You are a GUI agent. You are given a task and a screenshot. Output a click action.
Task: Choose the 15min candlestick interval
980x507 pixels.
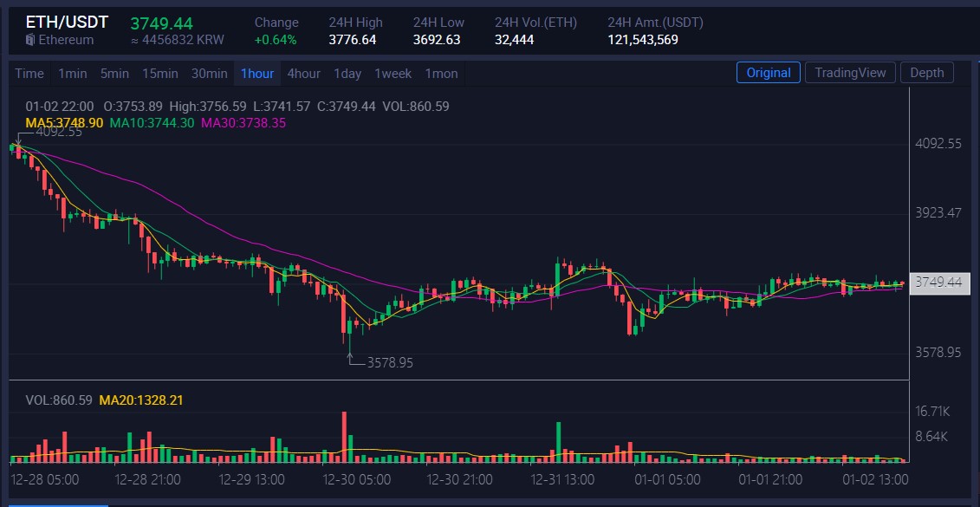(x=160, y=74)
